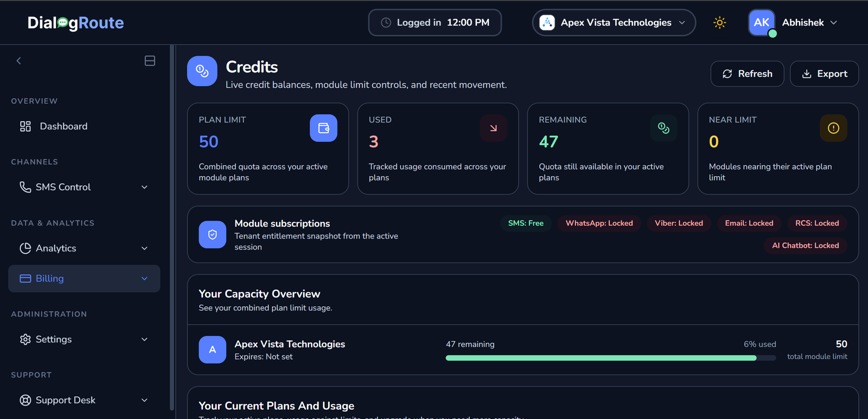Image resolution: width=868 pixels, height=419 pixels.
Task: Click the Apex Vista Technologies 'A' avatar tile
Action: point(213,350)
